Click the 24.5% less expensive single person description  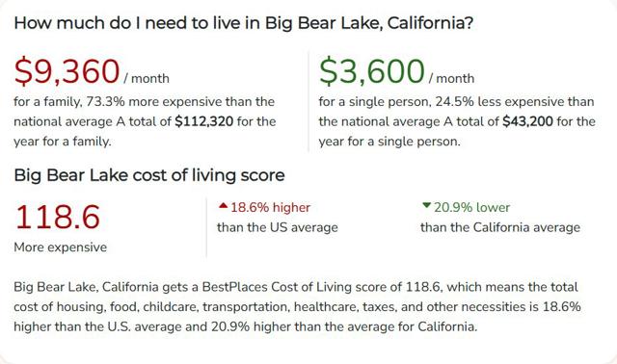point(457,121)
